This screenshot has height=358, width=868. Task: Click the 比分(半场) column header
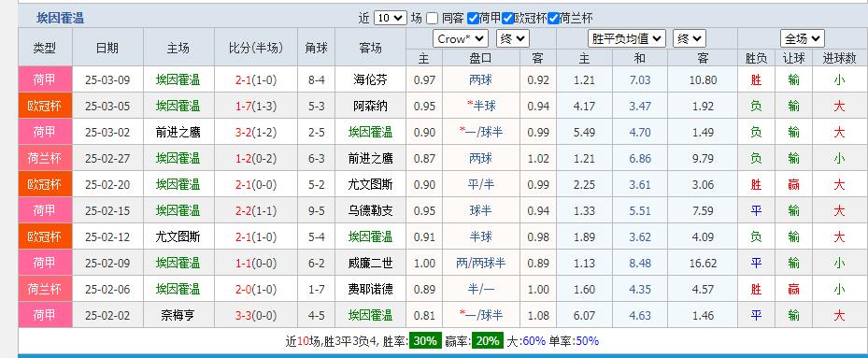[x=256, y=48]
